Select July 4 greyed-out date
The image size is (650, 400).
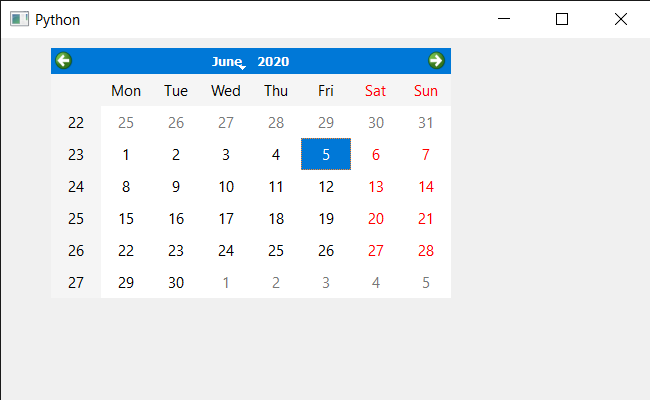pos(376,282)
